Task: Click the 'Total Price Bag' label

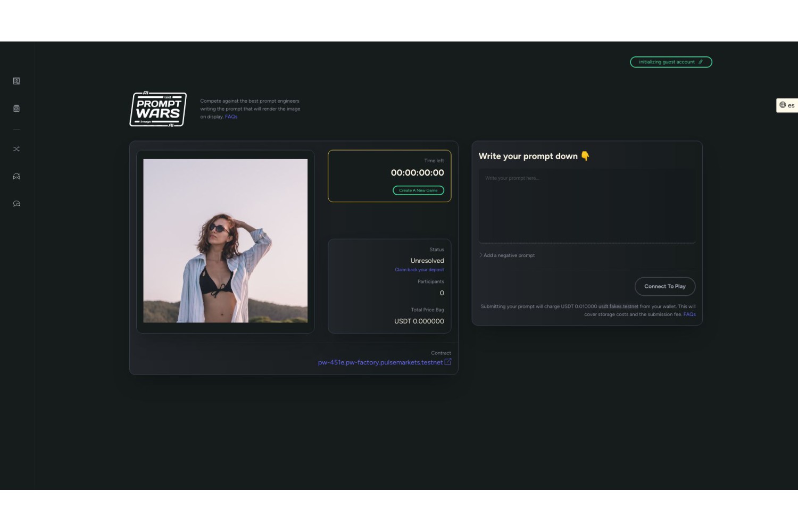Action: click(x=427, y=310)
